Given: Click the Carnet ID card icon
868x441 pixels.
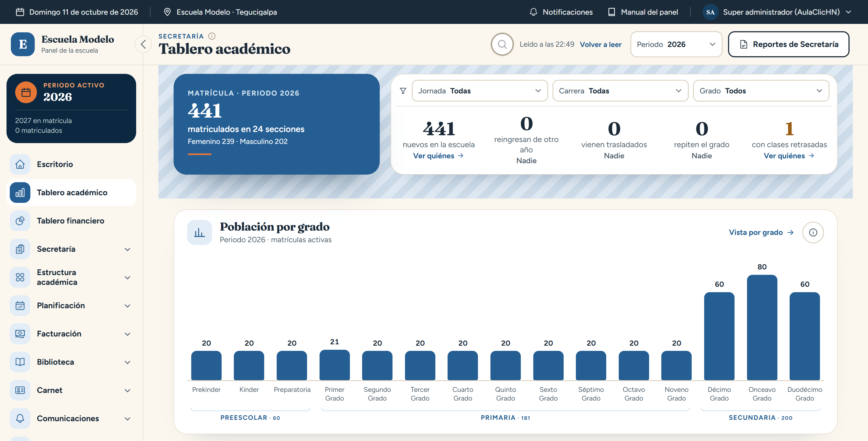Looking at the screenshot, I should click(20, 390).
